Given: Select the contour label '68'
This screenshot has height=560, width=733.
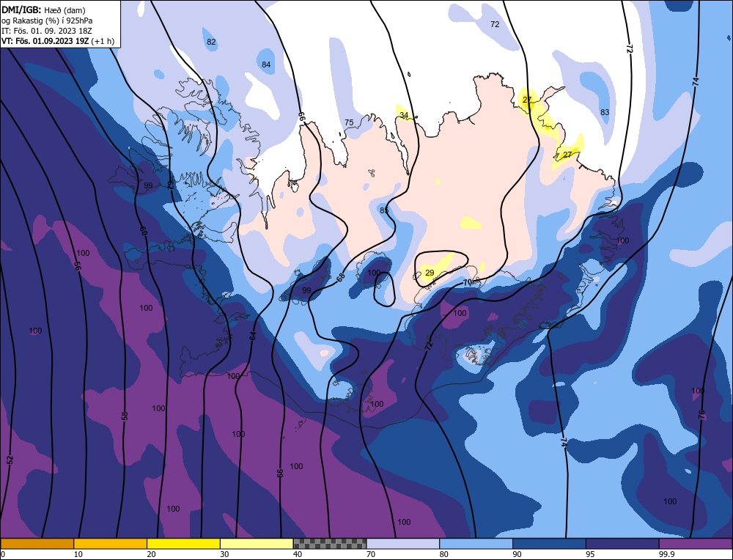Looking at the screenshot, I should (x=342, y=278).
